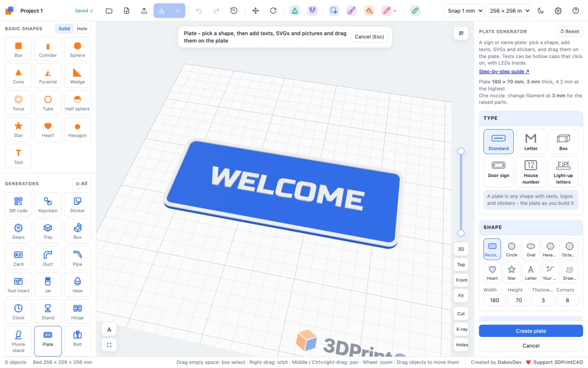Open the QR code generator

18,204
